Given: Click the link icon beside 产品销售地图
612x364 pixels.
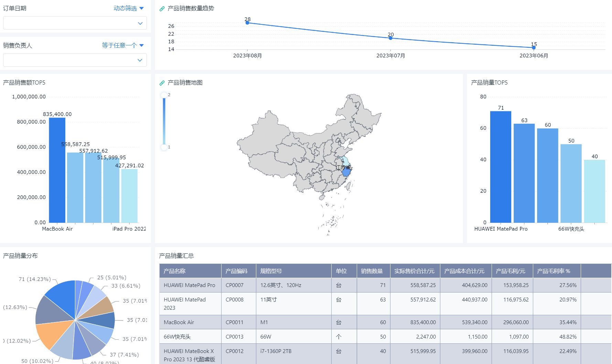Looking at the screenshot, I should pyautogui.click(x=162, y=83).
